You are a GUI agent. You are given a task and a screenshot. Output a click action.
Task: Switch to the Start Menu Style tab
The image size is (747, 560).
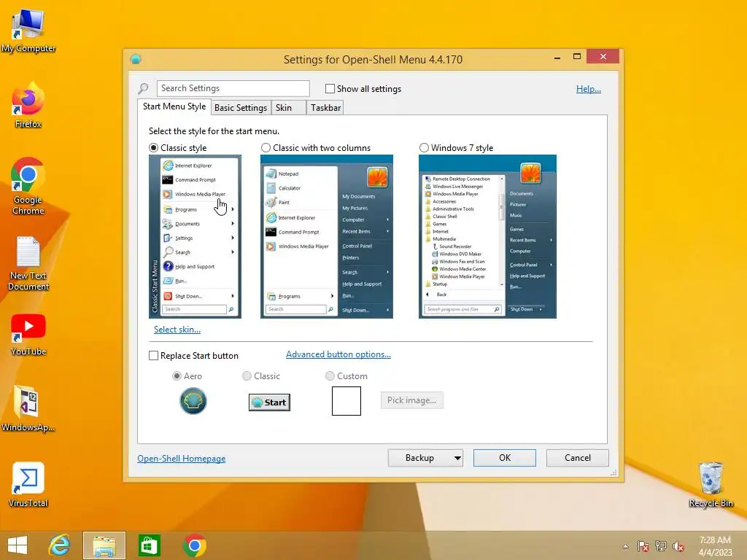tap(174, 106)
